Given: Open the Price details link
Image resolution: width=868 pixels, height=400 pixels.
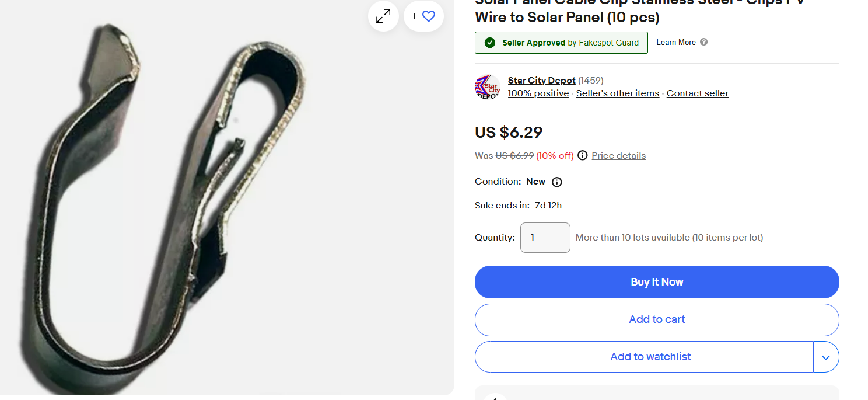Looking at the screenshot, I should 618,156.
